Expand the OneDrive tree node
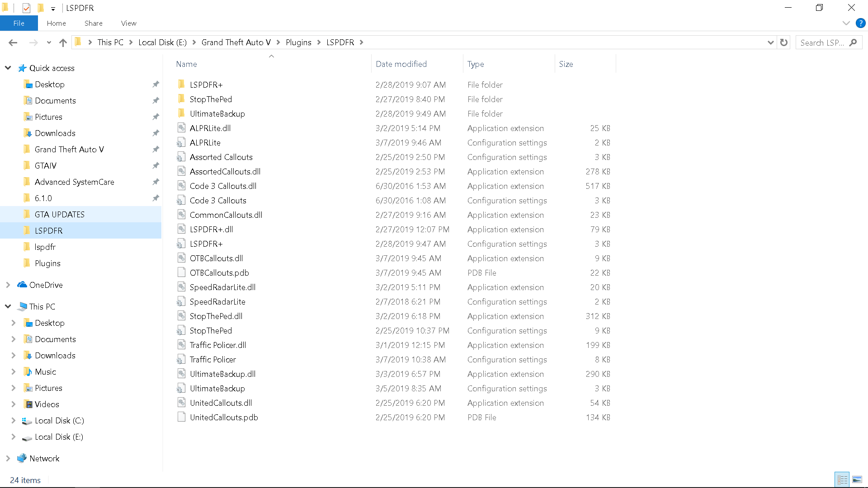 pyautogui.click(x=8, y=285)
